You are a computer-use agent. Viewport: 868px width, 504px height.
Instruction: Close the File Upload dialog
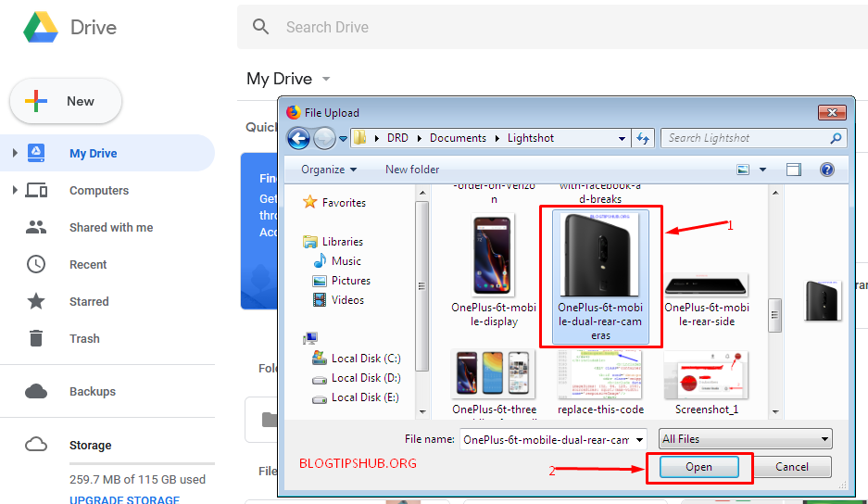[832, 112]
